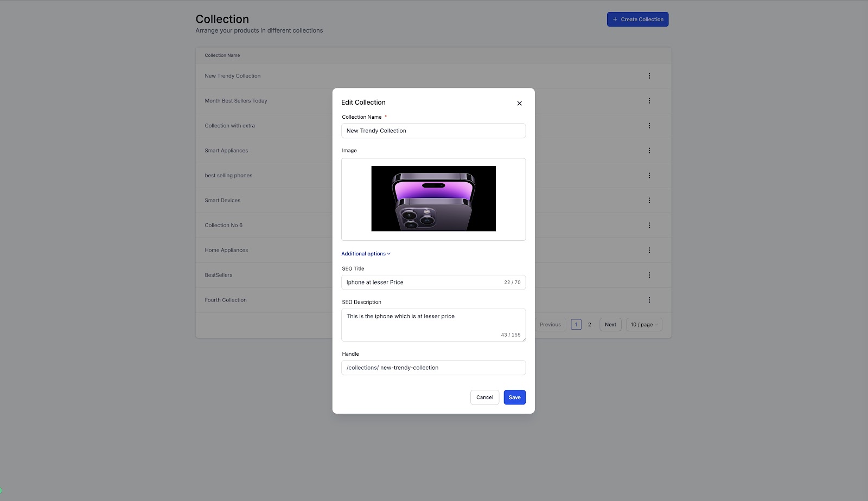Close the Edit Collection dialog with X
The image size is (868, 501).
coord(519,103)
